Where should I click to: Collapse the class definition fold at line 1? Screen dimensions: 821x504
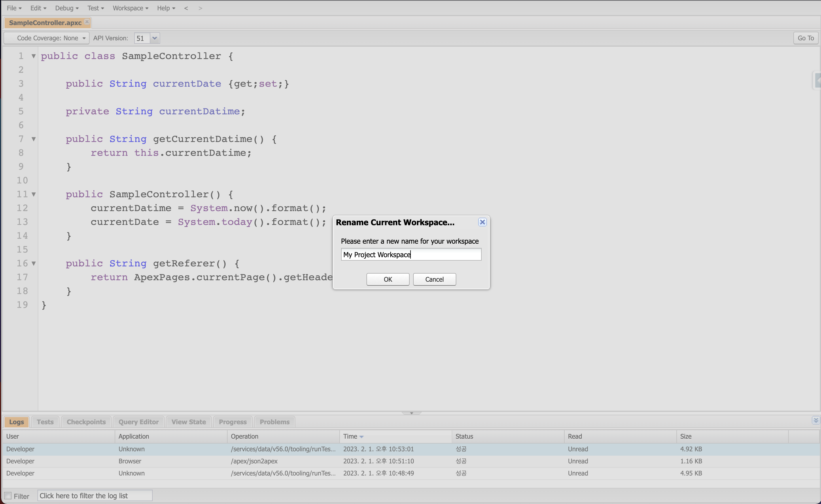(33, 56)
